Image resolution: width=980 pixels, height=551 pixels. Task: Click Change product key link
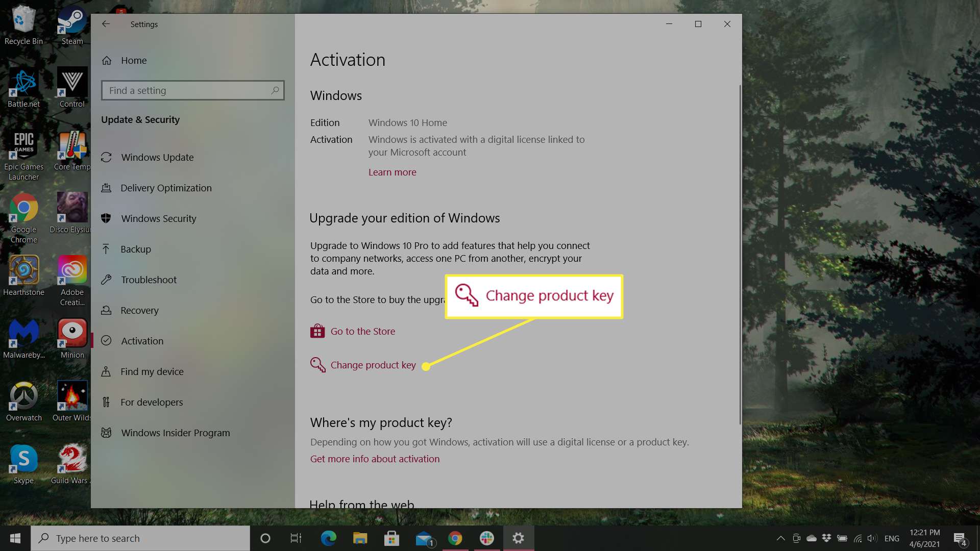click(x=373, y=365)
